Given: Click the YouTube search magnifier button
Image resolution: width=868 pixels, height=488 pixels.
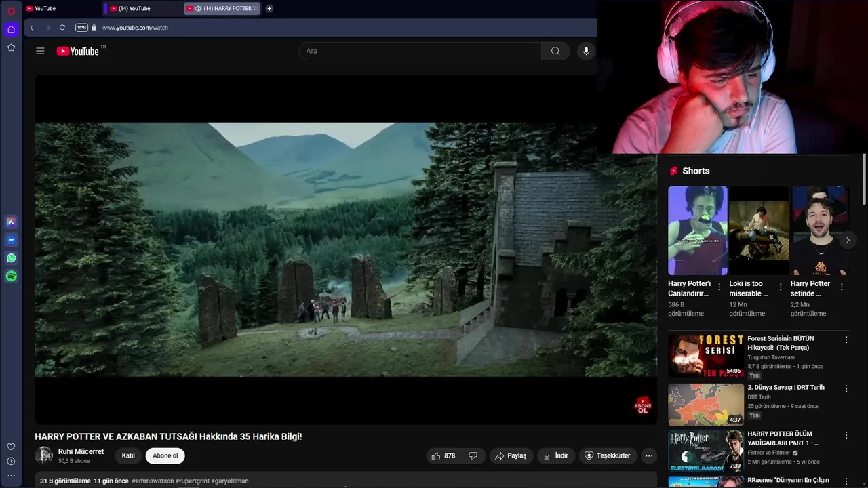Looking at the screenshot, I should 555,51.
